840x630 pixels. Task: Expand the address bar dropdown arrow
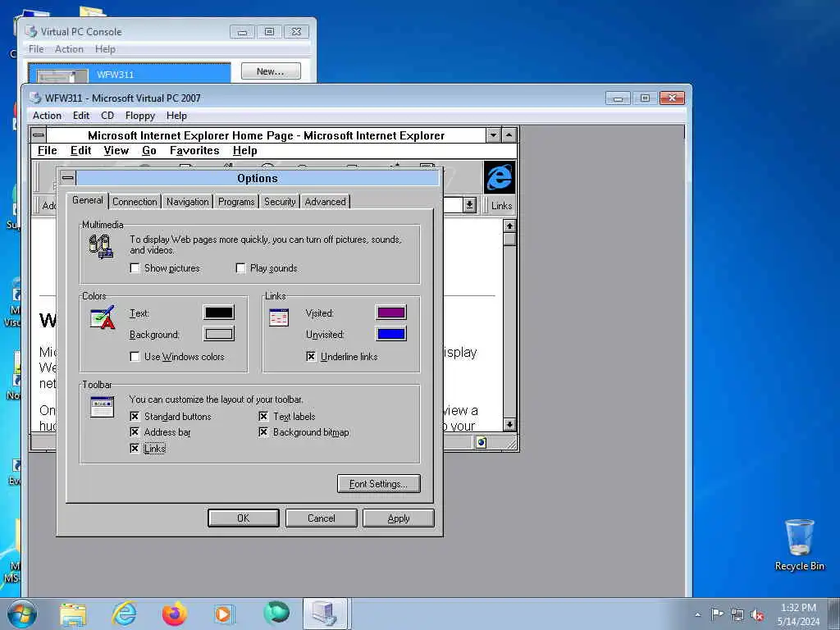470,204
